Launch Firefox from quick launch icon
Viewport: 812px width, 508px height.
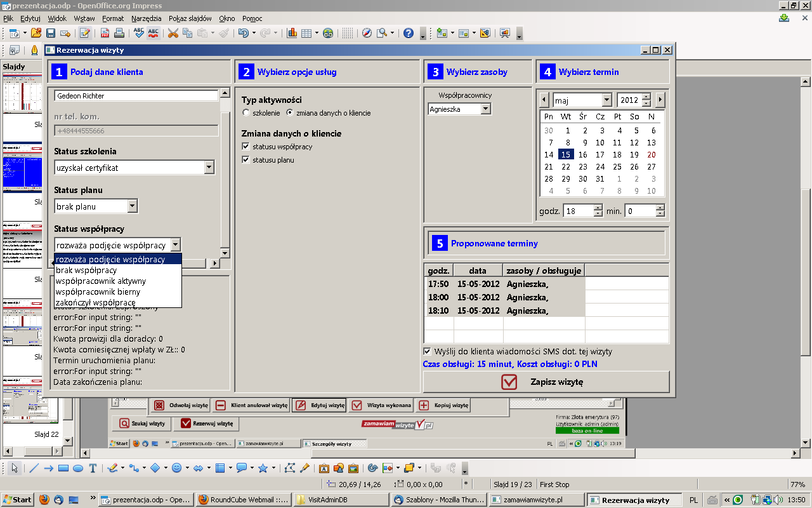[44, 500]
